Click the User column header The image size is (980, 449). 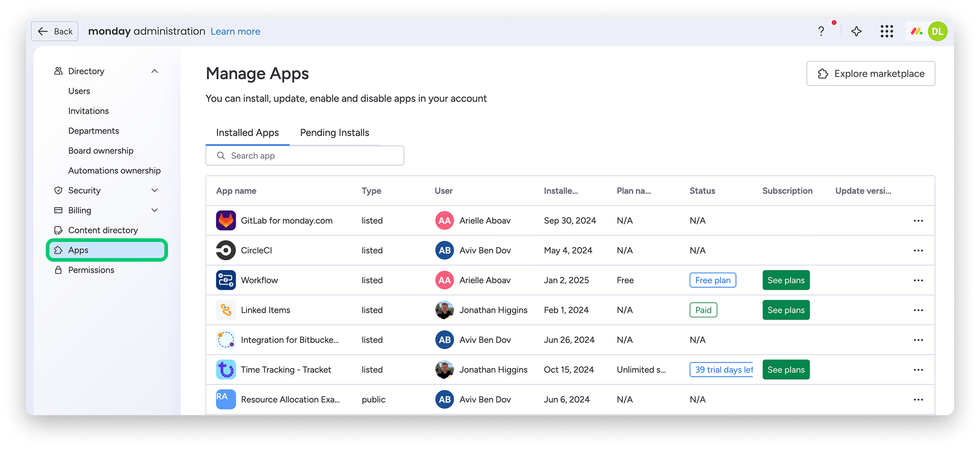pyautogui.click(x=444, y=191)
